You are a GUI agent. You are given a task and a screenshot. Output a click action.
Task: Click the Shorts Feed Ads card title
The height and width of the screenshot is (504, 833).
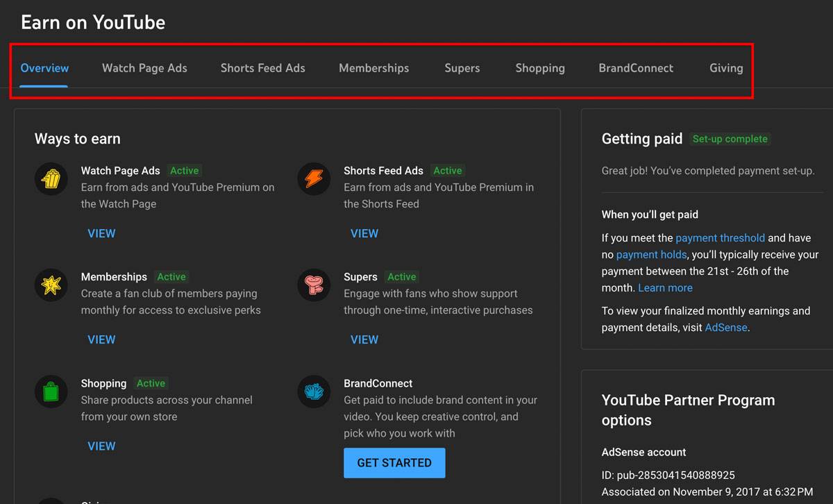click(x=383, y=171)
